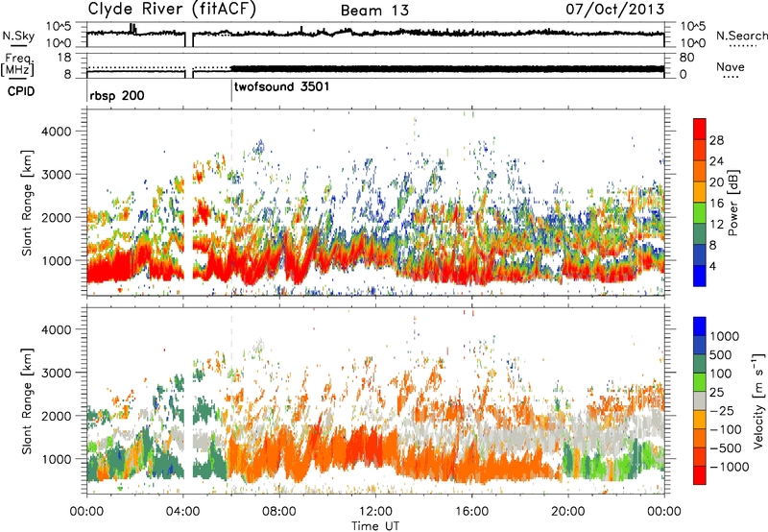
Task: Click the red bottom of the velocity colorbar
Action: point(700,475)
